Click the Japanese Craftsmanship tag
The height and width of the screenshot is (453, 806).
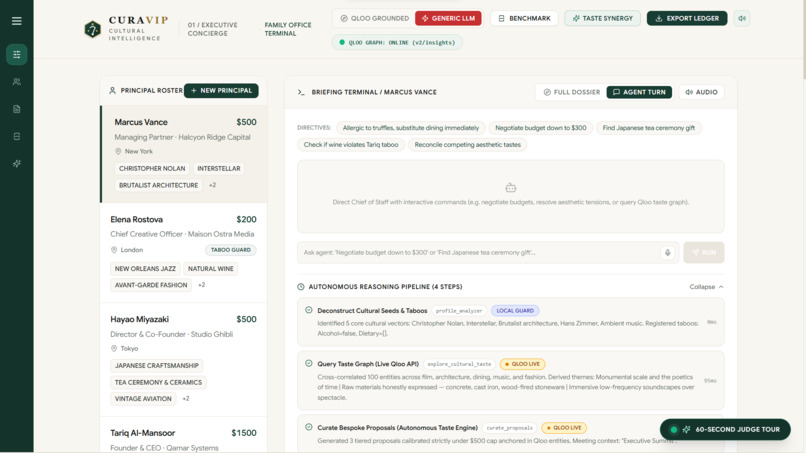(157, 366)
